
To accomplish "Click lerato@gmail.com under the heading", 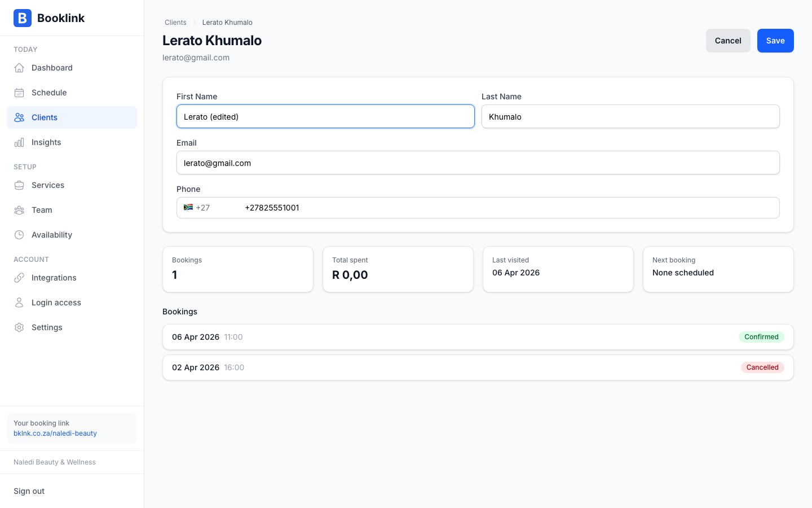I will tap(196, 58).
